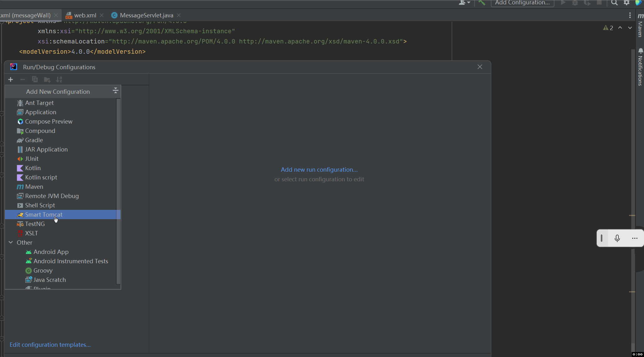Select Maven configuration type
The width and height of the screenshot is (644, 357).
(x=34, y=187)
